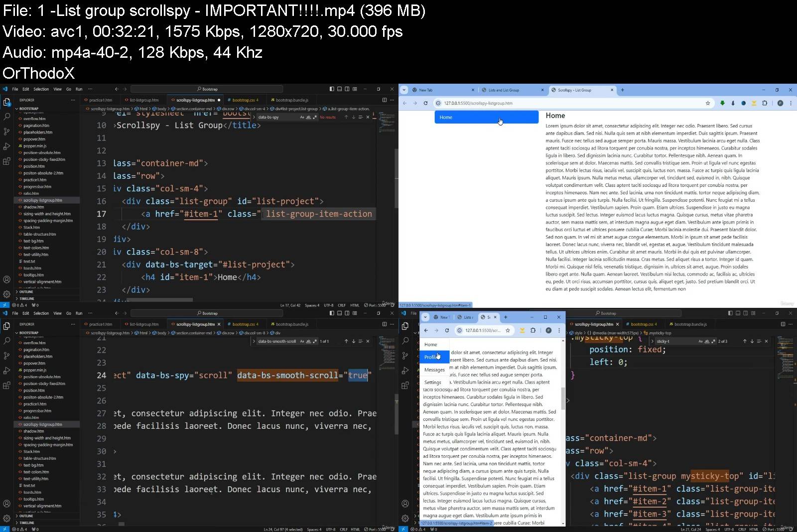Expand replace field beside sticky-t find box
Viewport: 797px width, 532px height.
pyautogui.click(x=652, y=341)
